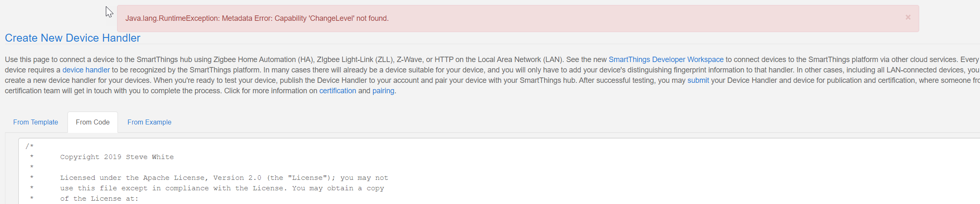Click the 'submit' hyperlink in the description

(698, 80)
